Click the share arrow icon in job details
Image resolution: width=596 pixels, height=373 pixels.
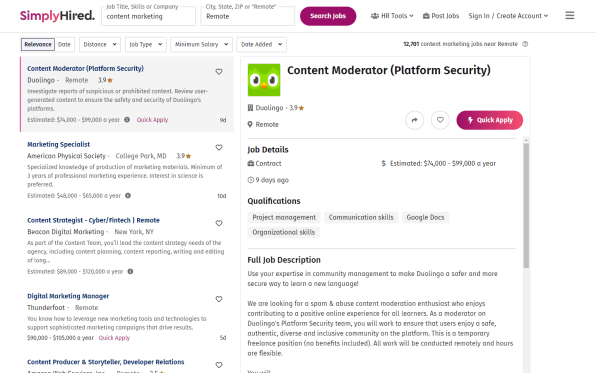[x=414, y=120]
